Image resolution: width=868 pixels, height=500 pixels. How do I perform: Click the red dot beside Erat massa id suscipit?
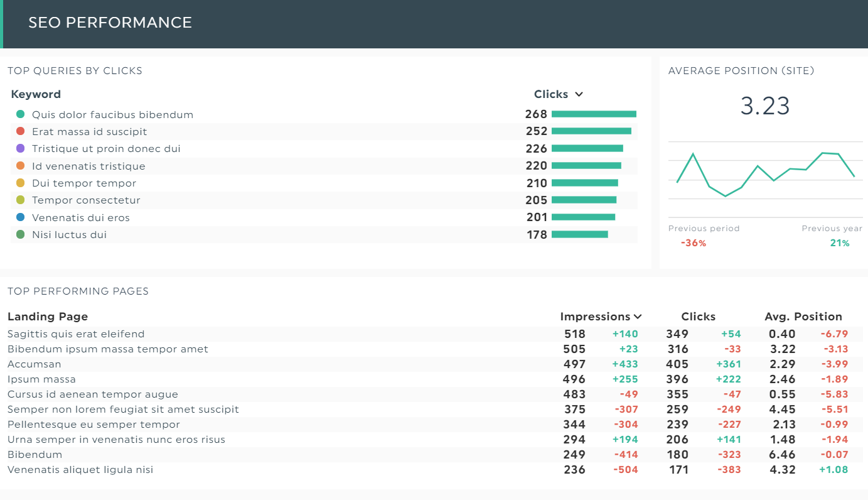coord(20,131)
